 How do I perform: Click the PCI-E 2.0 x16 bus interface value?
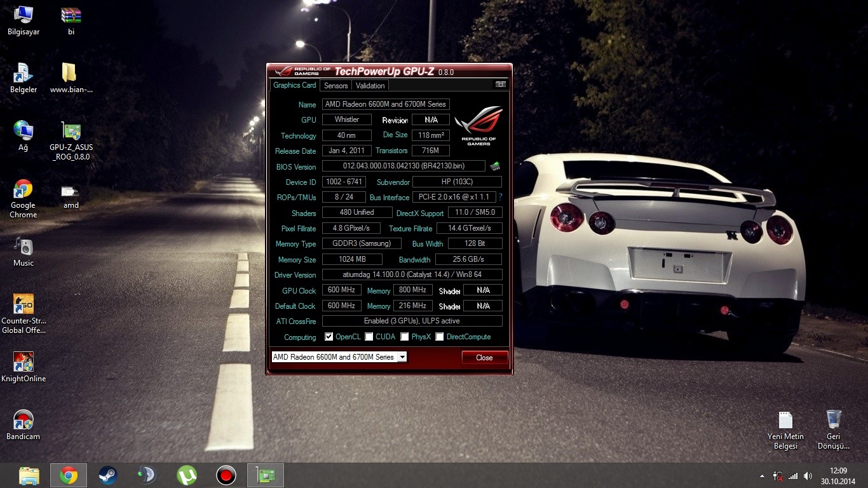[x=454, y=197]
